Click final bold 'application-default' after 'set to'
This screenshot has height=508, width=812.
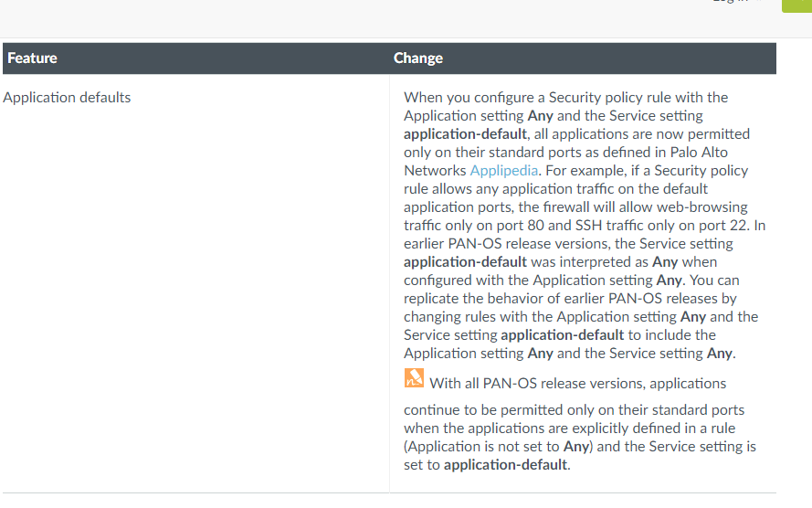click(505, 465)
